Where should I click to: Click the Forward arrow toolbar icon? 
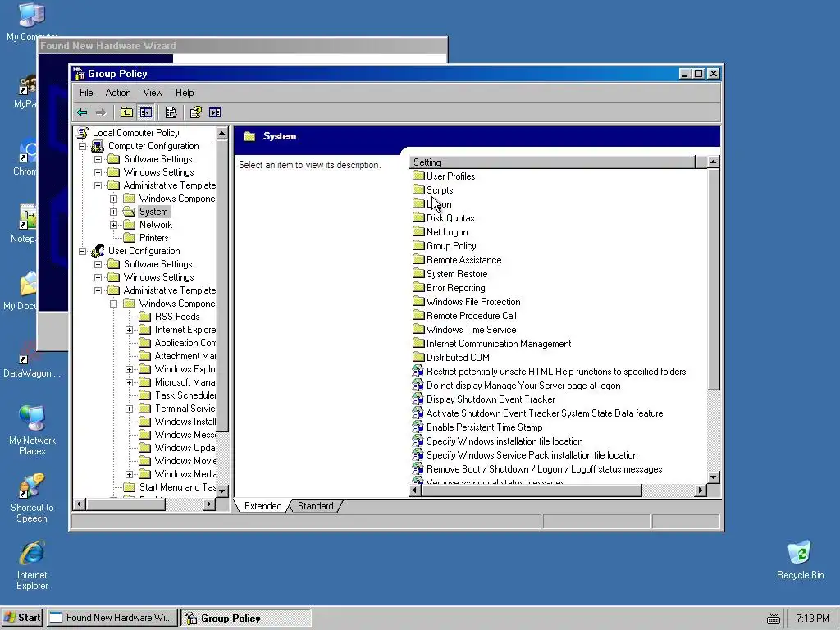tap(101, 112)
